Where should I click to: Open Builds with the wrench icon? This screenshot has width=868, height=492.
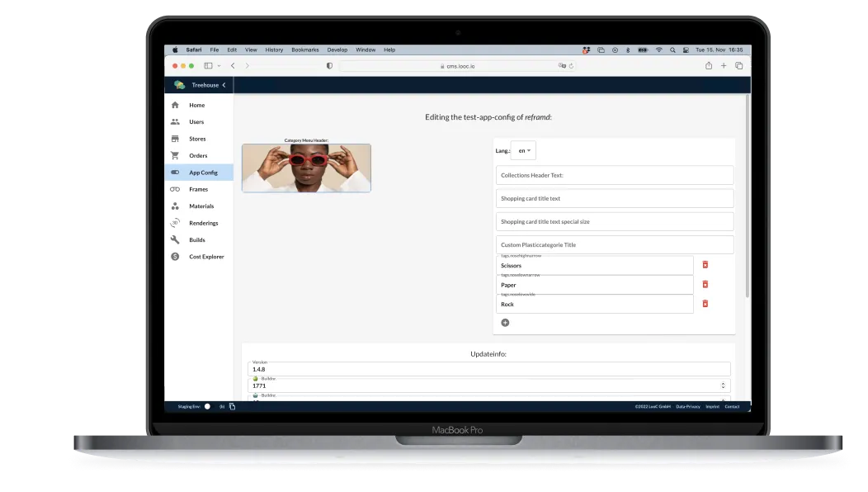coord(175,240)
